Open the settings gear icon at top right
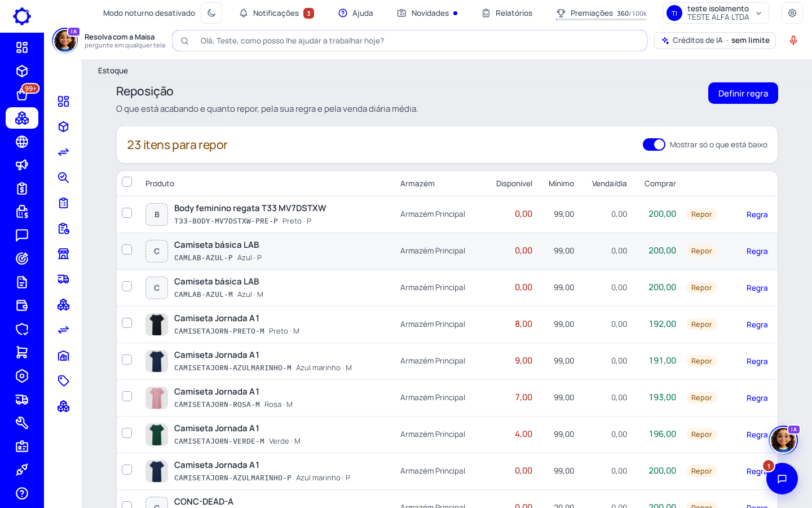Viewport: 812px width, 508px height. (792, 13)
